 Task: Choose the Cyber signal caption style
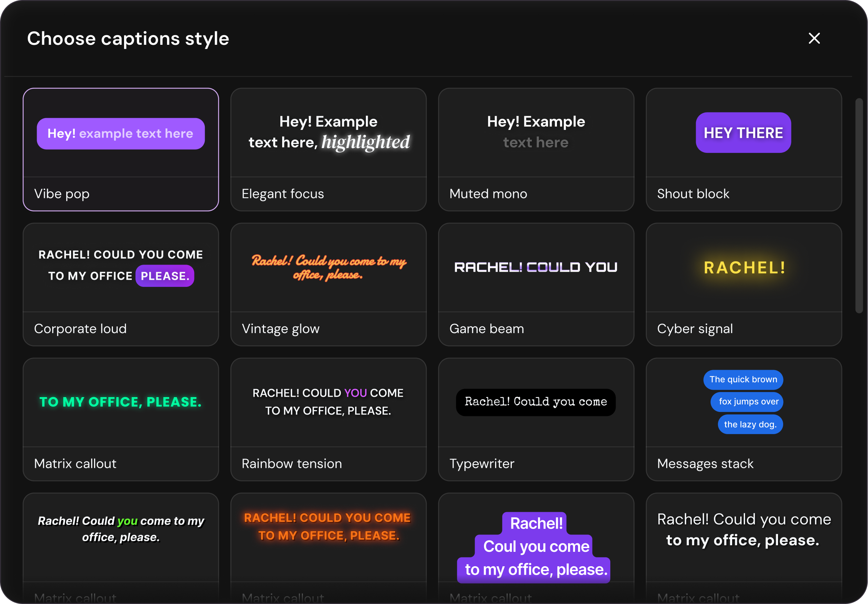(x=744, y=285)
